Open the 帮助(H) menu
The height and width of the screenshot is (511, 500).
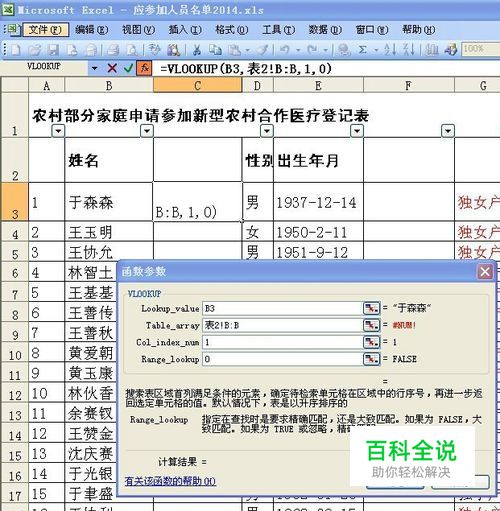[x=418, y=30]
